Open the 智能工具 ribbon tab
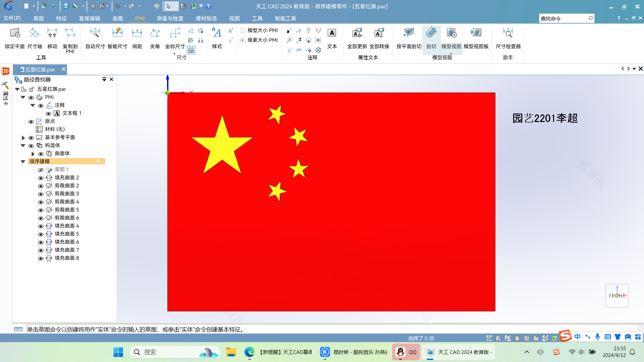 click(x=285, y=18)
